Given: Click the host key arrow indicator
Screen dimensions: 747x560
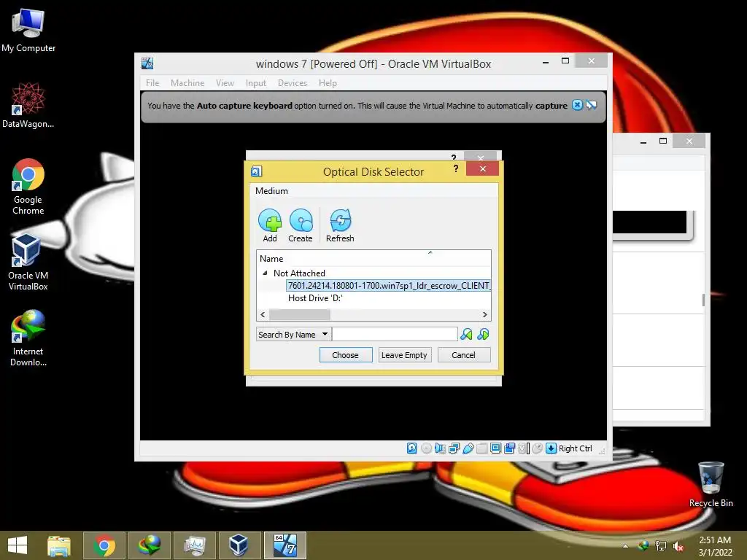Looking at the screenshot, I should tap(551, 448).
